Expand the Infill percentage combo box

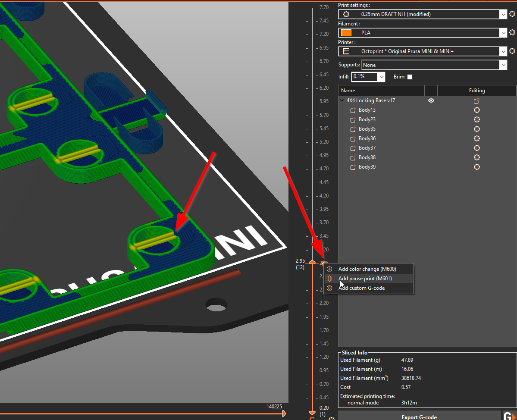pyautogui.click(x=381, y=77)
